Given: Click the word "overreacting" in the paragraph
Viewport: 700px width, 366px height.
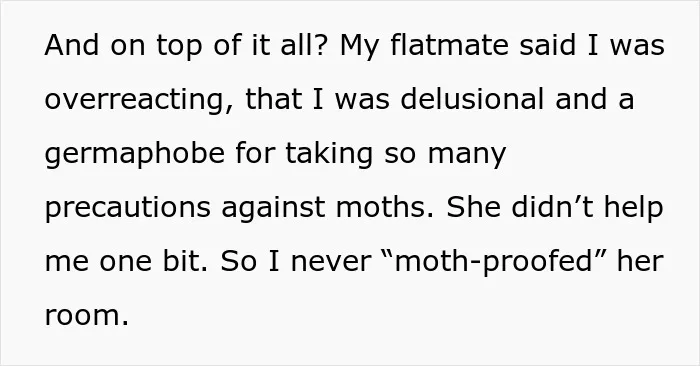Looking at the screenshot, I should [x=139, y=99].
